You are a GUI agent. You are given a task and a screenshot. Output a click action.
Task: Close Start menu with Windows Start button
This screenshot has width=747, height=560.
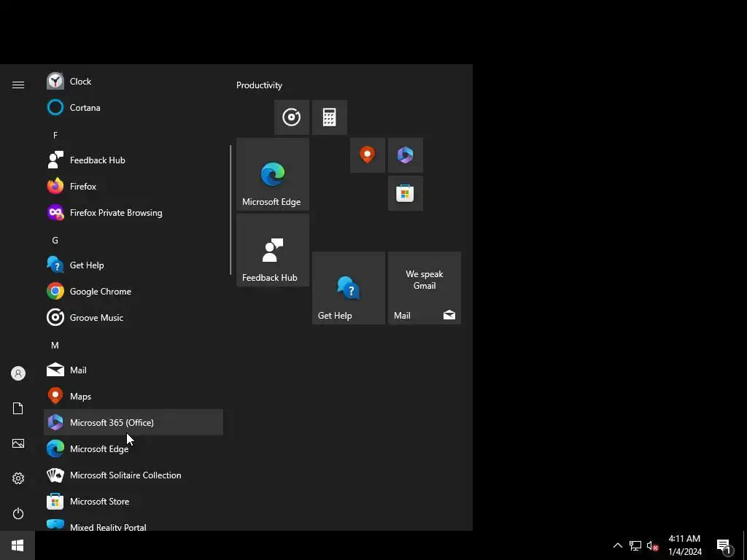click(18, 545)
